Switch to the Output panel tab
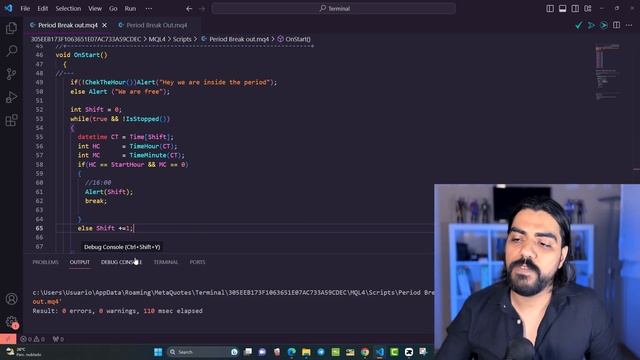The image size is (640, 360). coord(80,262)
